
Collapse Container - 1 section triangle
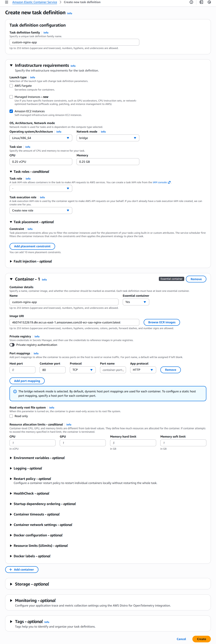(11, 279)
